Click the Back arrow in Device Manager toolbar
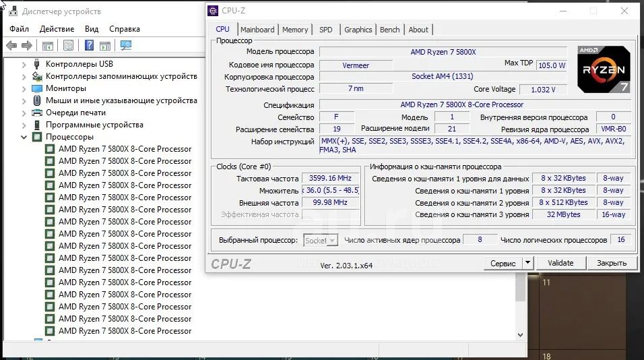This screenshot has width=644, height=360. click(11, 45)
